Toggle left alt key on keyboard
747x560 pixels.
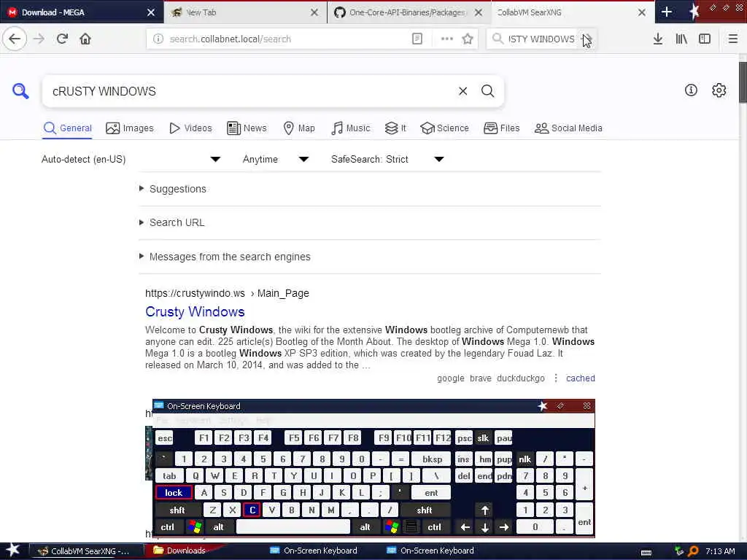(218, 526)
